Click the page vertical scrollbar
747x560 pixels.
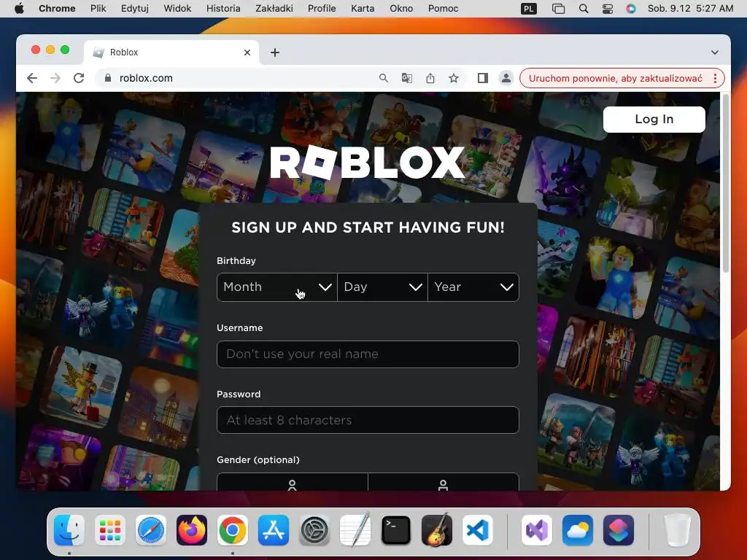(x=726, y=183)
